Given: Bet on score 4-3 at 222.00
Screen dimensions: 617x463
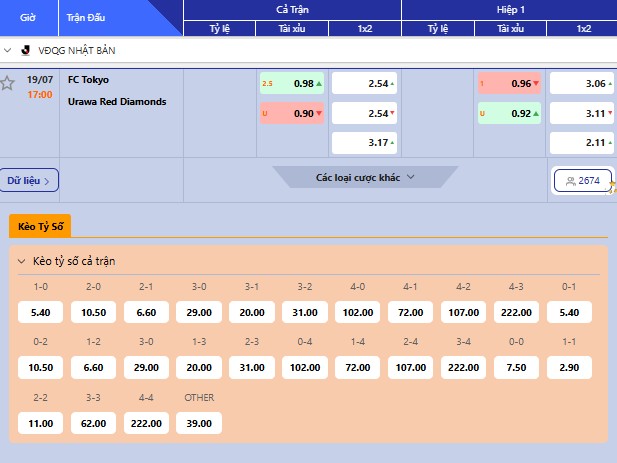Looking at the screenshot, I should [516, 312].
